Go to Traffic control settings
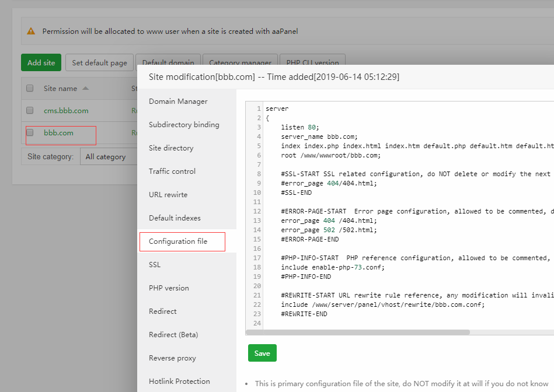The image size is (554, 392). (x=172, y=171)
